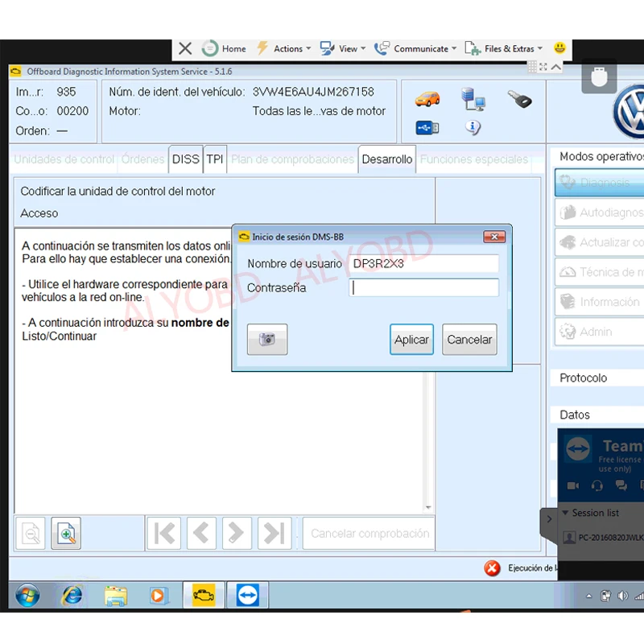Open the Órdenes tab
The height and width of the screenshot is (644, 644).
click(x=142, y=159)
